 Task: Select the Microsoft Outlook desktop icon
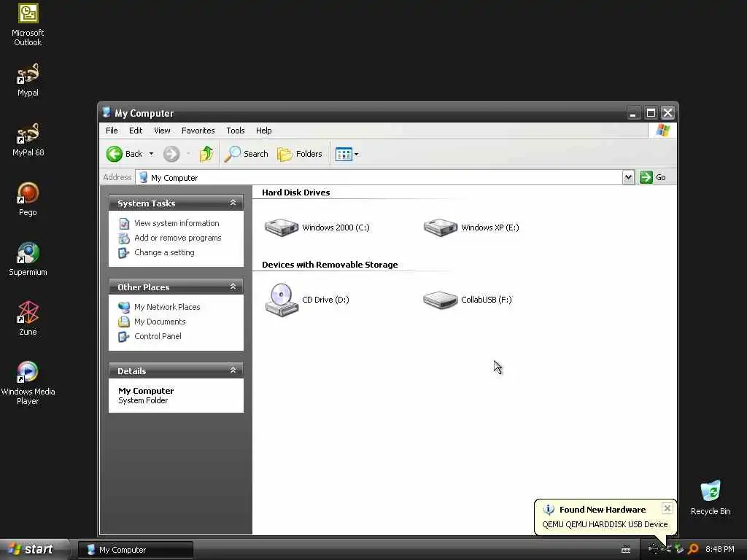point(28,25)
